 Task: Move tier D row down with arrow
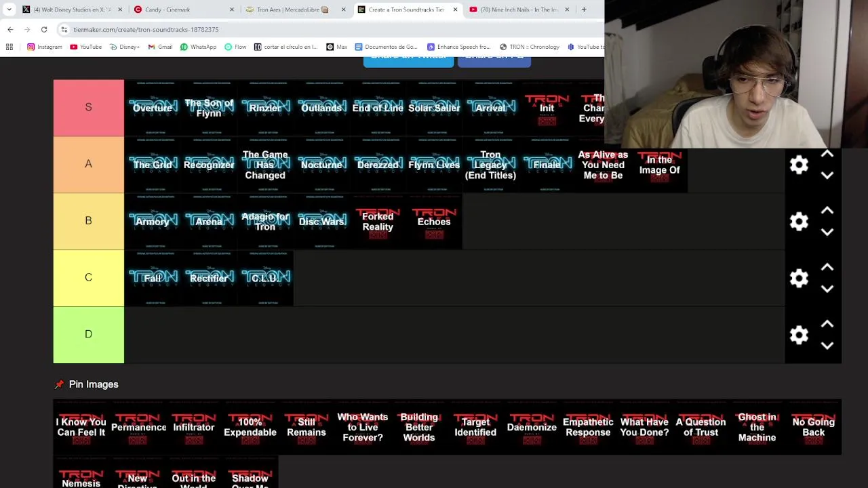pos(827,346)
